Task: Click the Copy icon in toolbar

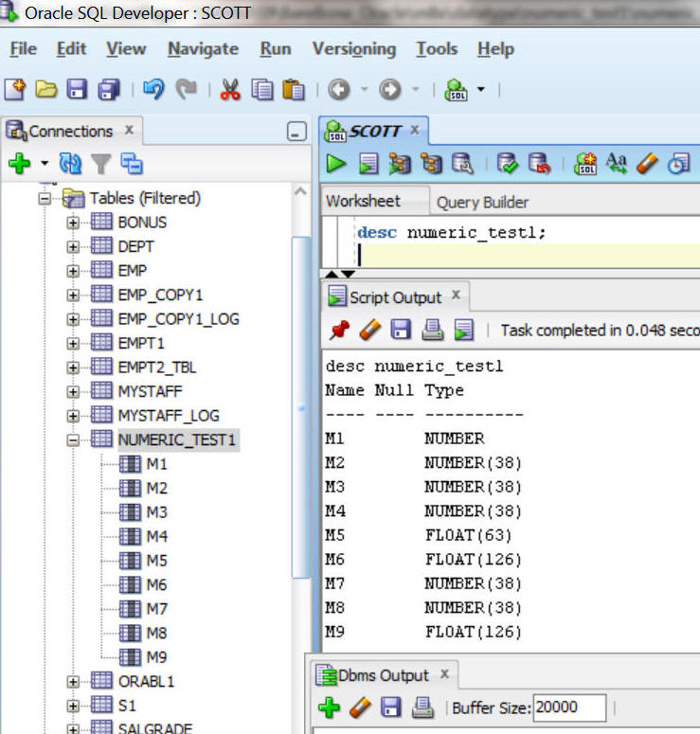Action: (262, 89)
